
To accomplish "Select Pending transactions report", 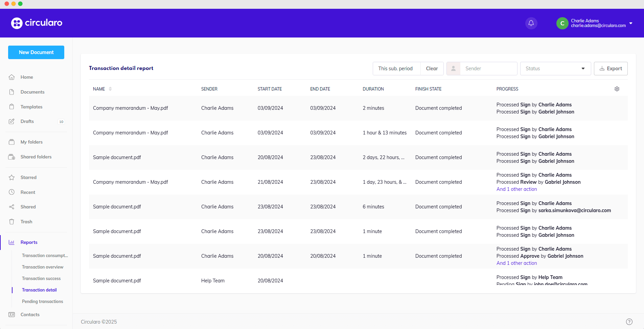I will 43,301.
